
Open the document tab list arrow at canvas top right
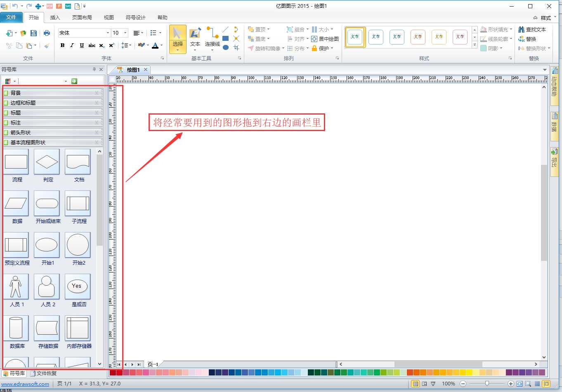coord(545,70)
